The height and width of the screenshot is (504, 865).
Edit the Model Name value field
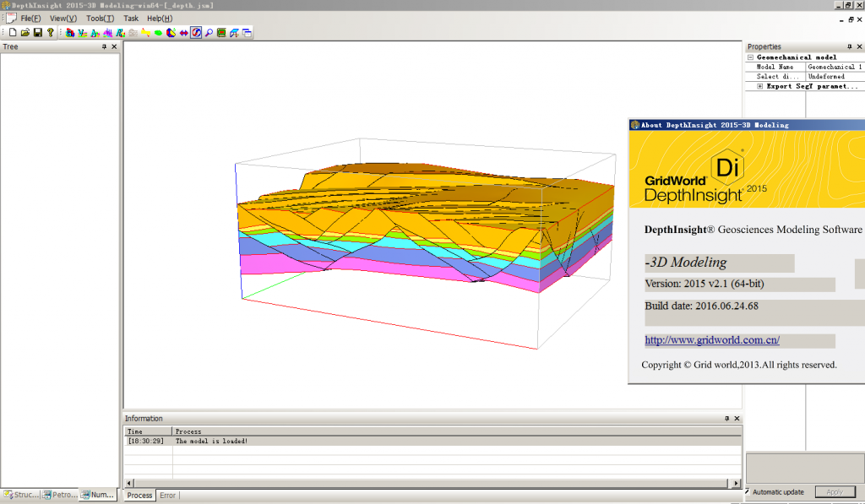coord(835,67)
